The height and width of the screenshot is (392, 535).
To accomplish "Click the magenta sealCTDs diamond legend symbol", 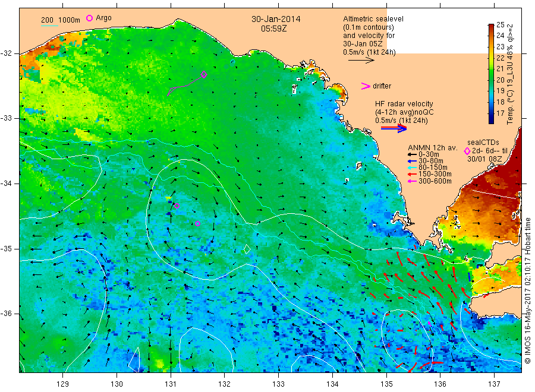I will coord(467,151).
